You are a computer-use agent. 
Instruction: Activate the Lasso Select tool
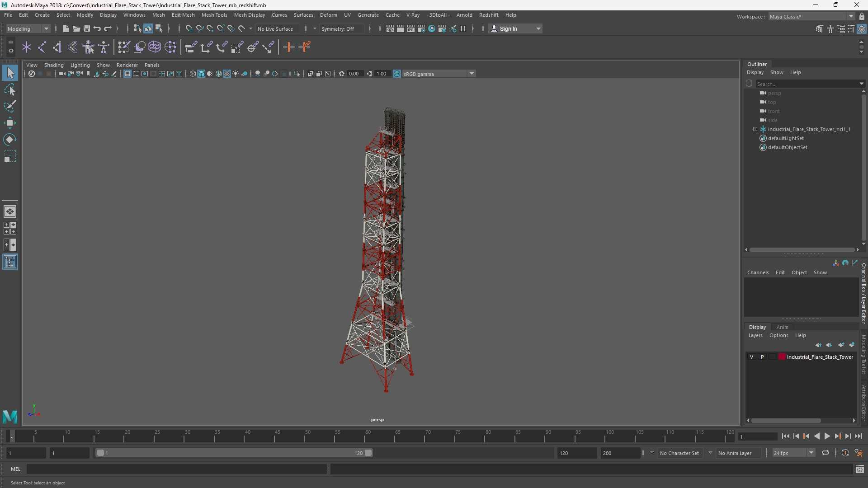[x=10, y=89]
